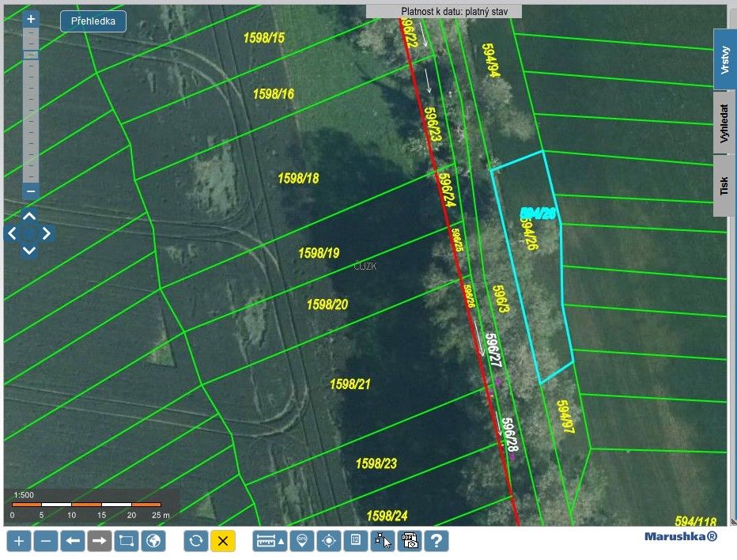Open the Tisk print tab
Screen dimensions: 737x560
tap(725, 185)
